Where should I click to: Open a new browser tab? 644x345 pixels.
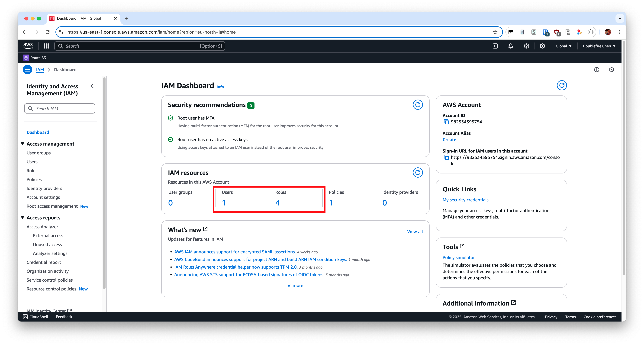[127, 18]
